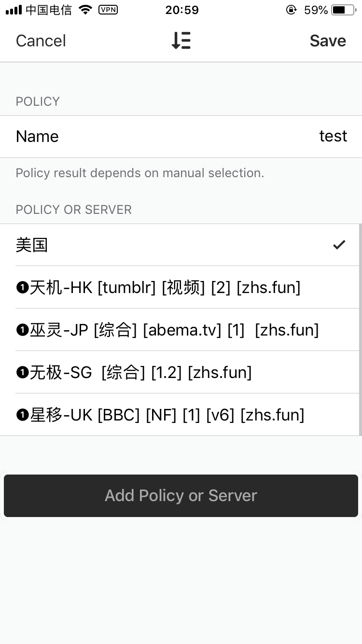Tap the VPN status indicator
Image resolution: width=362 pixels, height=644 pixels.
pyautogui.click(x=108, y=10)
